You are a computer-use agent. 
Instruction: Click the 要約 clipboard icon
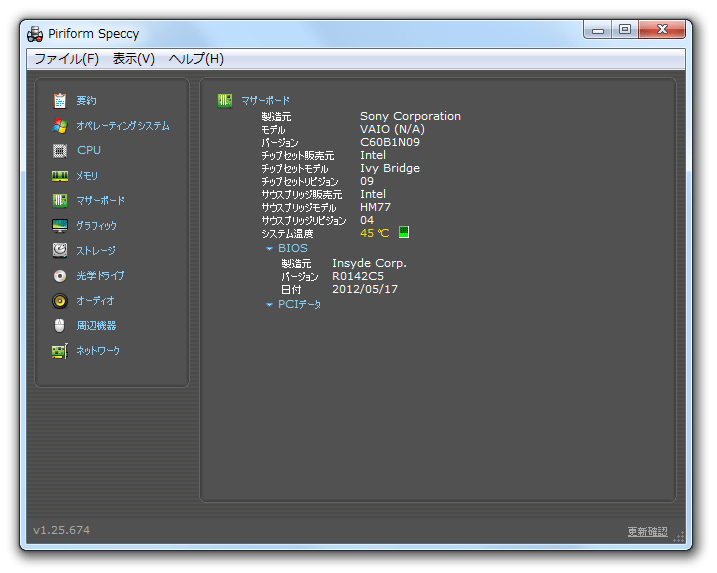pyautogui.click(x=60, y=101)
